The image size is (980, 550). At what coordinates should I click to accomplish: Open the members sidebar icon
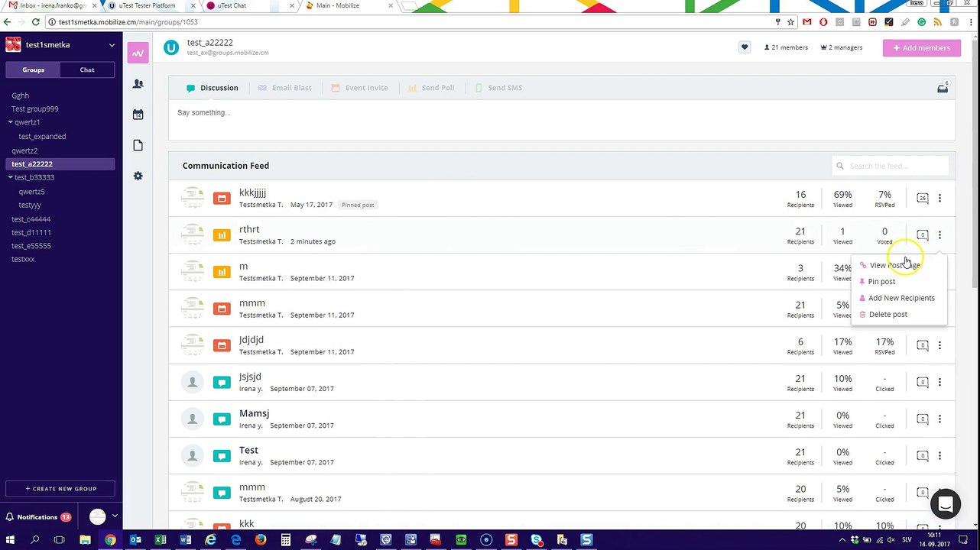coord(138,83)
